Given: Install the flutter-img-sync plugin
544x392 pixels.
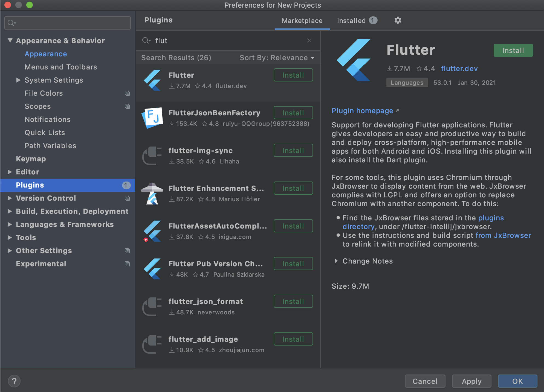Looking at the screenshot, I should click(x=293, y=151).
